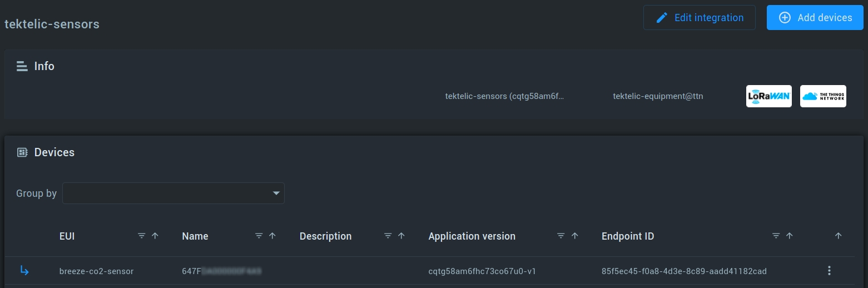The height and width of the screenshot is (288, 868).
Task: Sort by EUI column arrow
Action: (155, 236)
